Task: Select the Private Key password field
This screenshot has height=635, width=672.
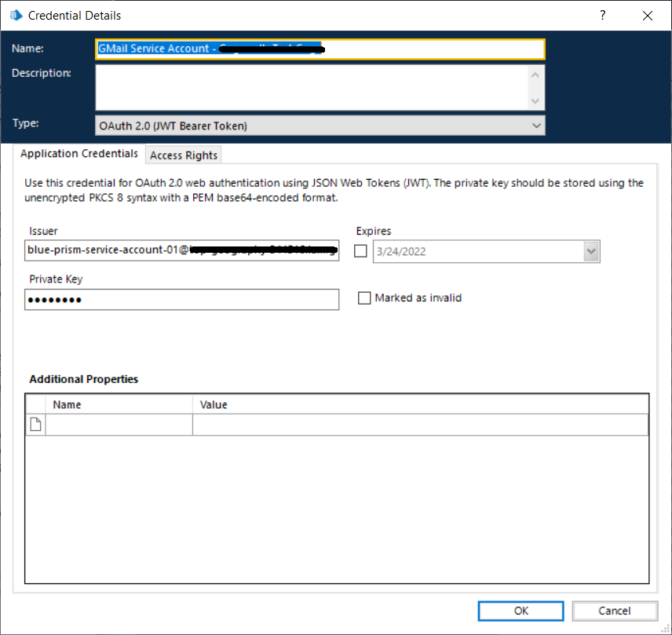Action: pos(181,300)
